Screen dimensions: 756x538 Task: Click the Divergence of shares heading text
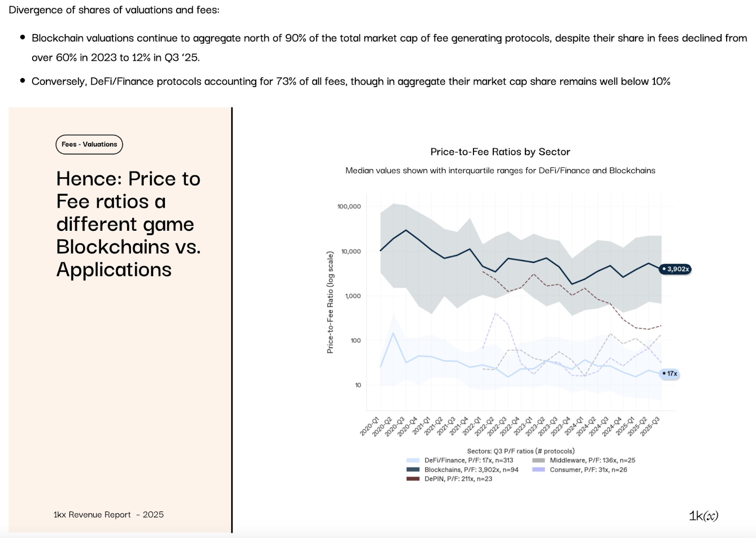(114, 10)
